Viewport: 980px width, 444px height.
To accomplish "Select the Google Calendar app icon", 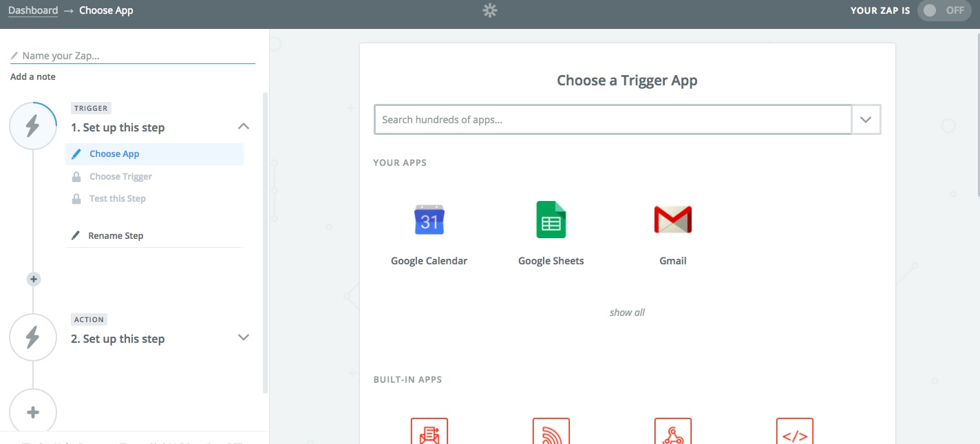I will coord(429,220).
